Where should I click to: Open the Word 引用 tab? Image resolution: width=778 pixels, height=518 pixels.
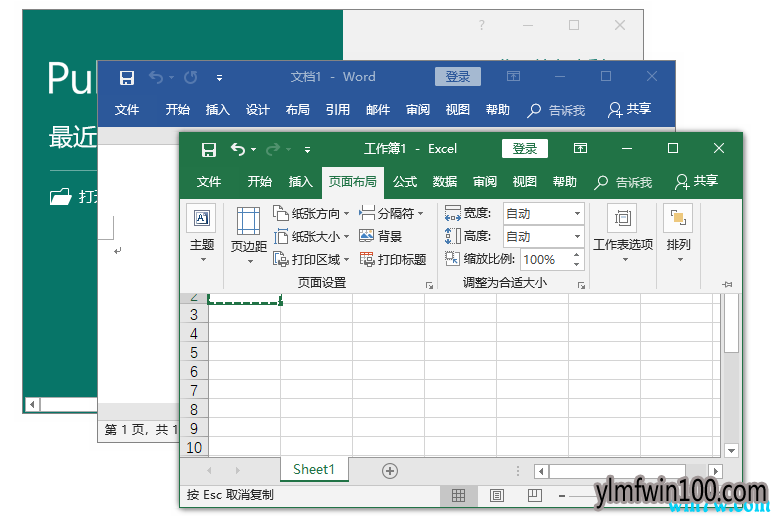pyautogui.click(x=338, y=110)
